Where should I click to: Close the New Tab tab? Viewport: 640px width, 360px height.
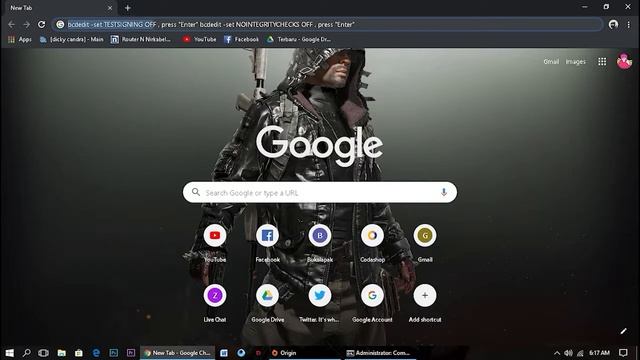point(110,8)
